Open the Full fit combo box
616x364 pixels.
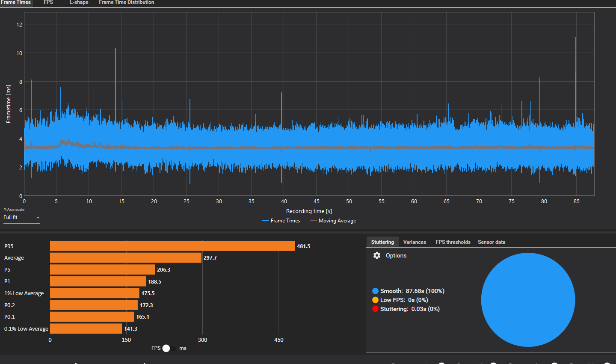click(x=21, y=217)
